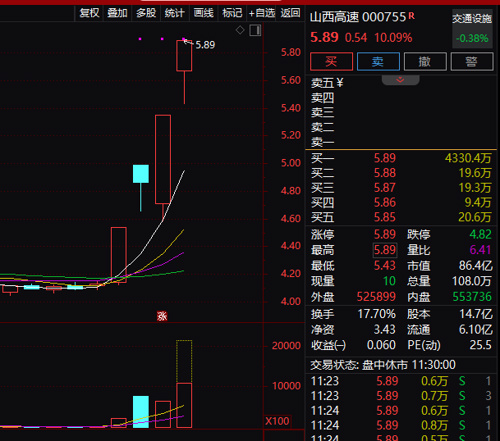
Task: Click the red 涨 marker under the chart
Action: click(x=162, y=316)
